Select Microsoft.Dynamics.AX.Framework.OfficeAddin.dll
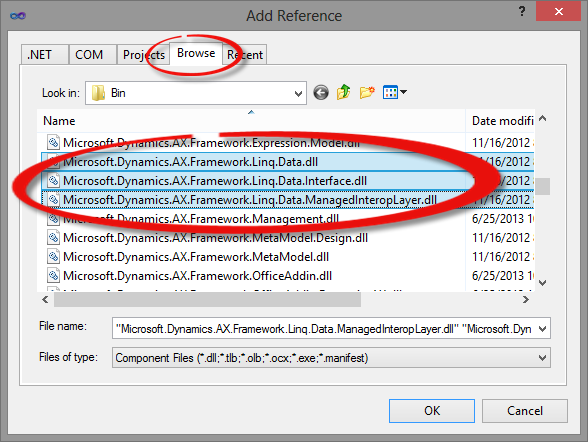 [198, 276]
